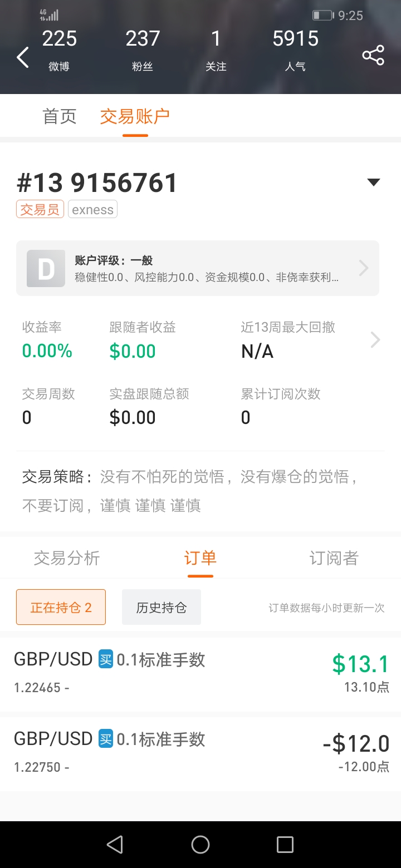401x868 pixels.
Task: Open the 交易分析 tab
Action: [67, 558]
